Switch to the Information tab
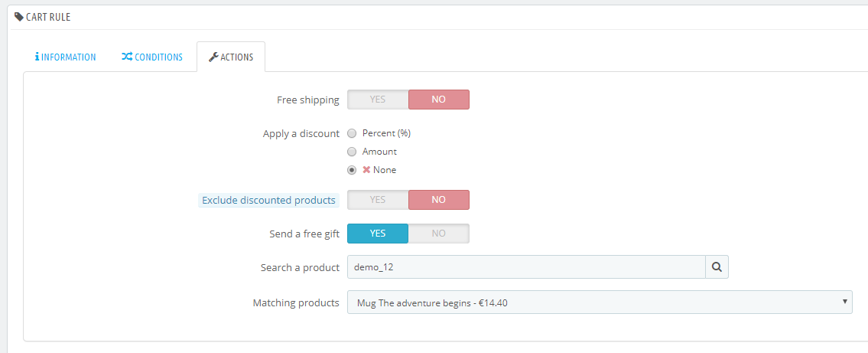This screenshot has height=353, width=868. click(66, 57)
